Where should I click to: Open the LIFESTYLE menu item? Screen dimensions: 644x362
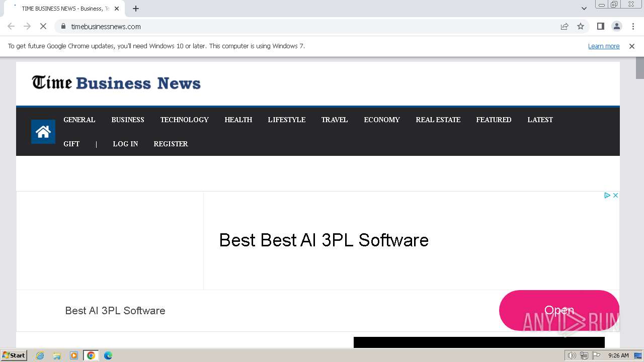287,120
